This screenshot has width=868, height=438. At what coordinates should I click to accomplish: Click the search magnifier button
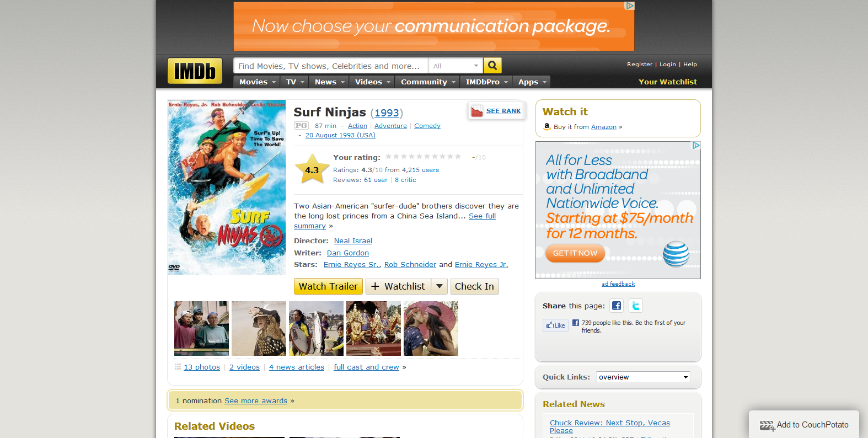pos(492,66)
